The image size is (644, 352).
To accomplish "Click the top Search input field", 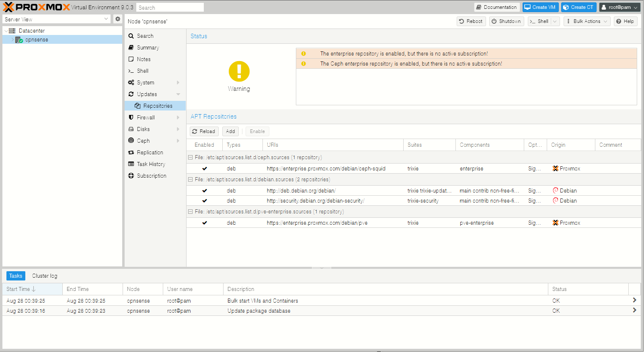I will coord(170,8).
